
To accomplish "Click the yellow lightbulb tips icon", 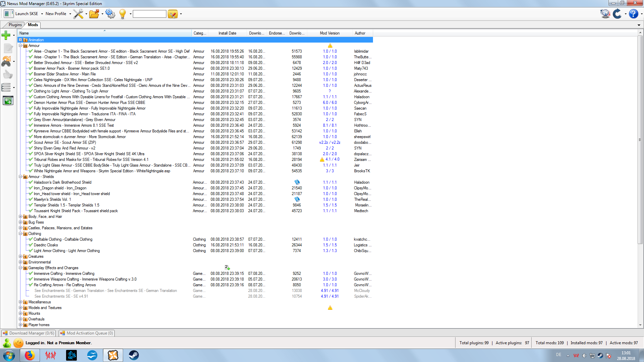I will (122, 14).
